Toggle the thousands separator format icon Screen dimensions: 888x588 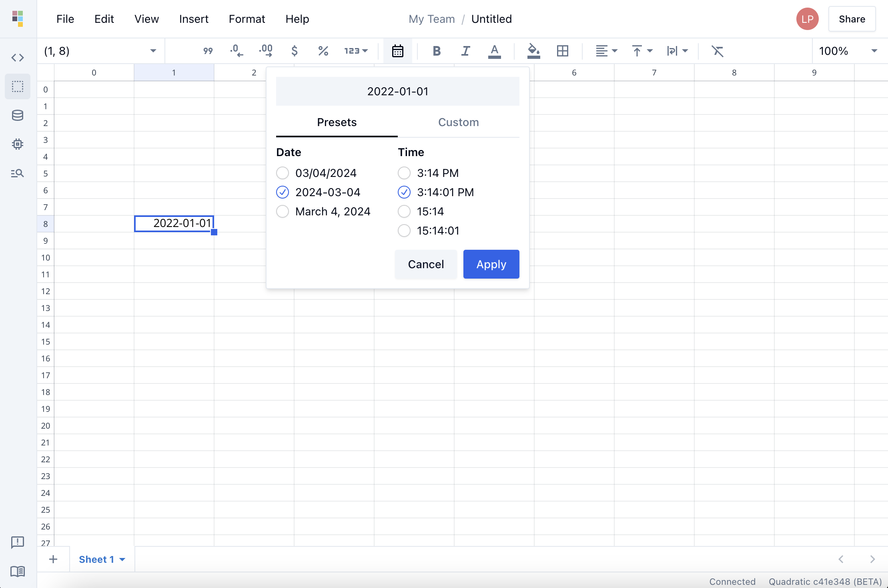pyautogui.click(x=208, y=51)
